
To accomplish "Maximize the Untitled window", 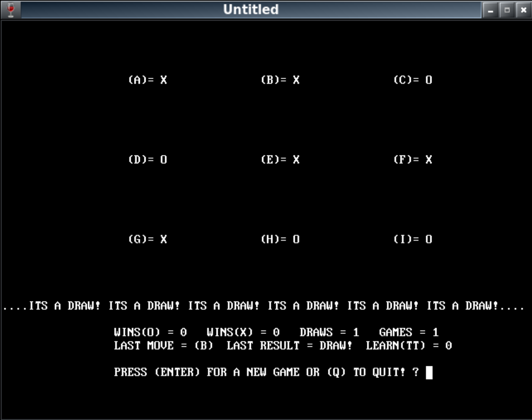I will coord(507,10).
